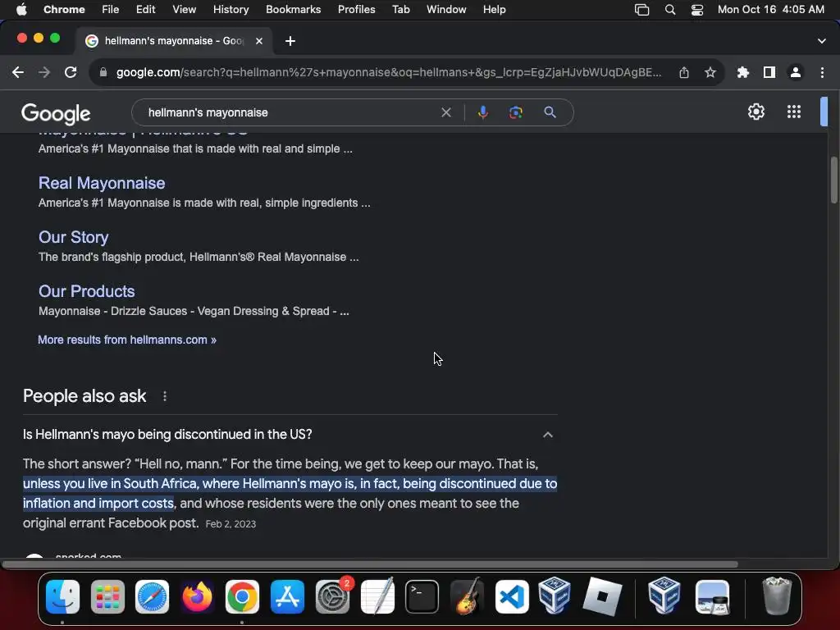Open the View menu
The width and height of the screenshot is (840, 630).
coord(184,10)
